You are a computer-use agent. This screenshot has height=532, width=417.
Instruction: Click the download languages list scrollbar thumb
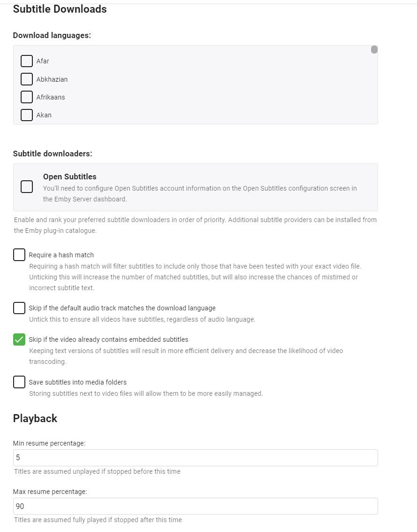374,50
